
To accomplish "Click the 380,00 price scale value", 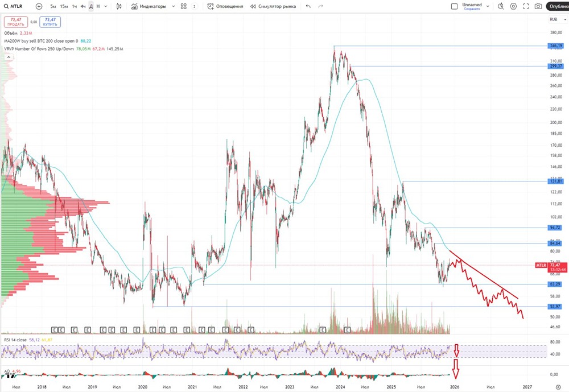I will click(x=556, y=32).
